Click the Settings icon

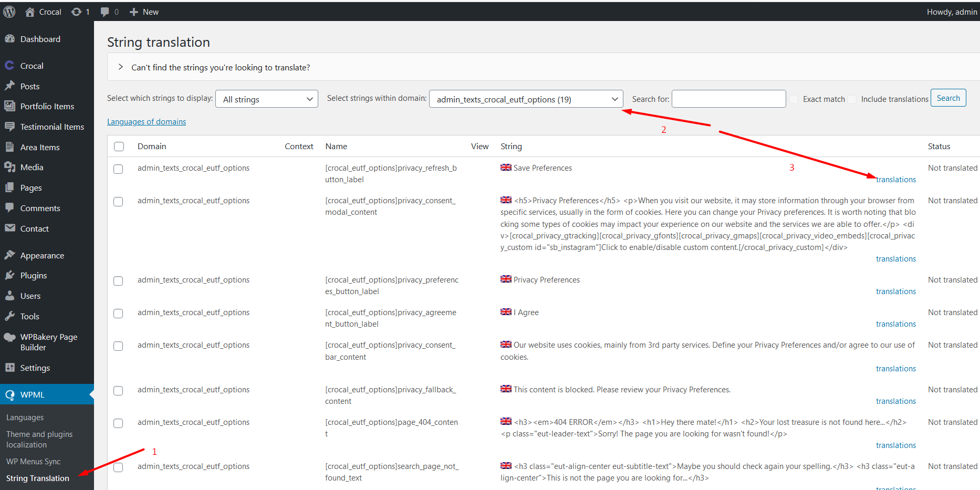click(9, 368)
